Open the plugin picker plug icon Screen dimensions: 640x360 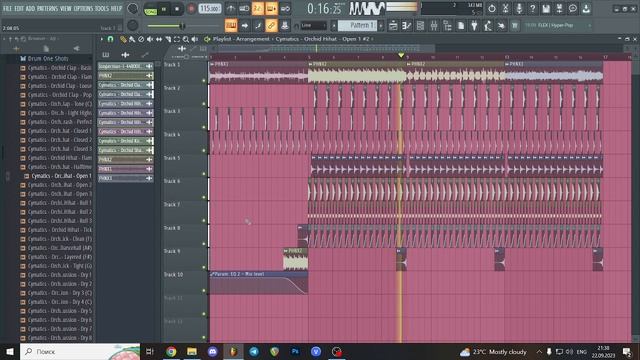pos(474,26)
